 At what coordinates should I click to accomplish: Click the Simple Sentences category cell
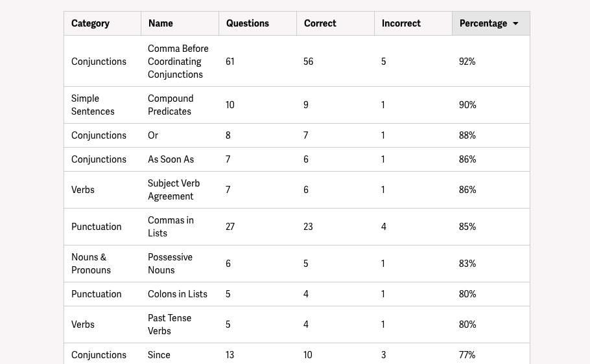coord(93,105)
